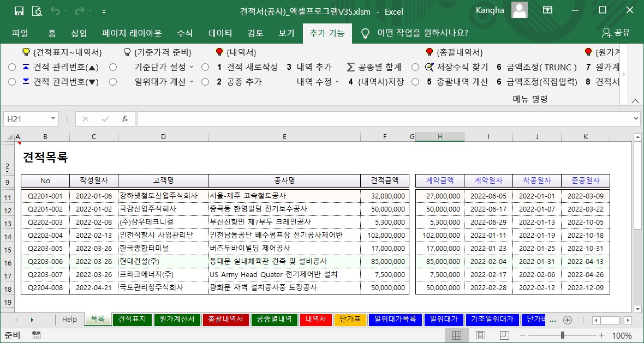Collapse the ribbon with the caret
Image resolution: width=644 pixels, height=343 pixels.
click(635, 100)
